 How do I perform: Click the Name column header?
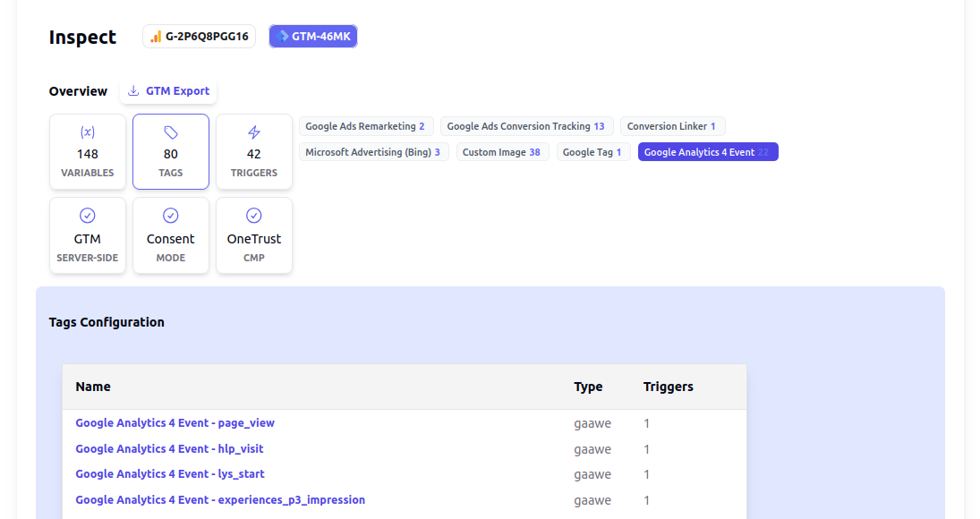click(93, 387)
